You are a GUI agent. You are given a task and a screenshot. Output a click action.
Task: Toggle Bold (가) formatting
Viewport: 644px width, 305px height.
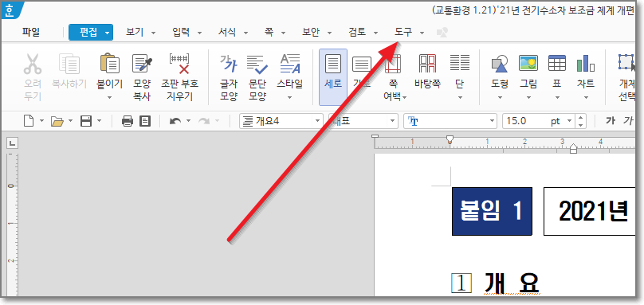pyautogui.click(x=610, y=121)
